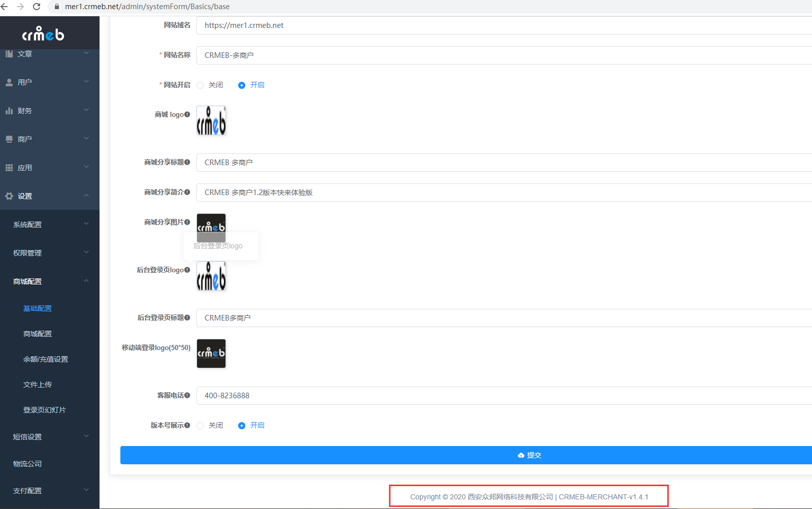Viewport: 812px width, 509px height.
Task: Click the browser back arrow
Action: [x=4, y=7]
